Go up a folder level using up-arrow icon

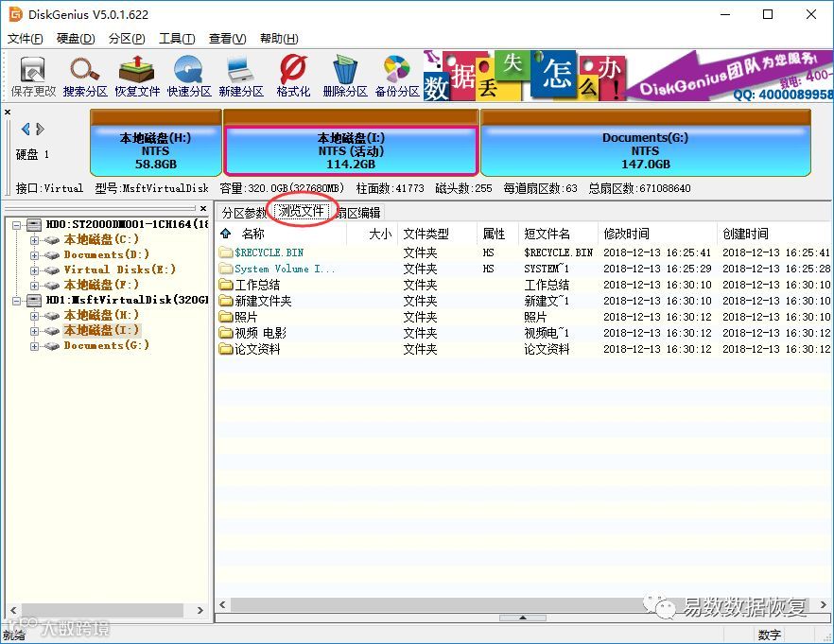point(225,234)
